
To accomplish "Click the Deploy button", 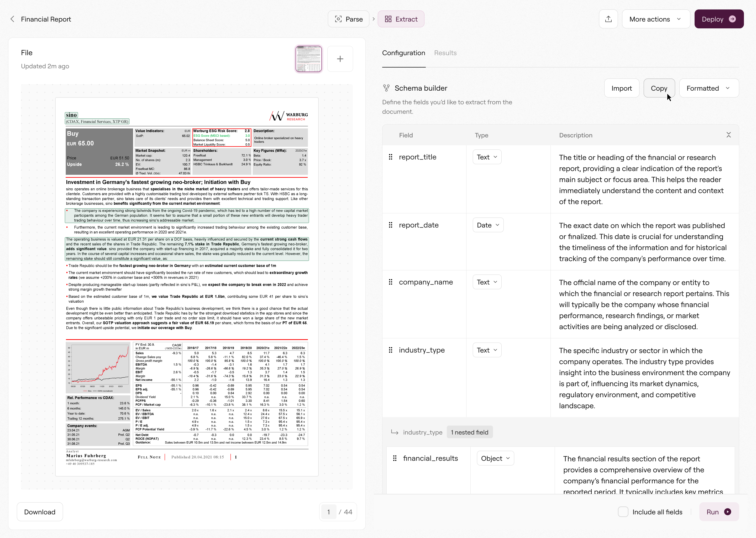I will [x=719, y=19].
